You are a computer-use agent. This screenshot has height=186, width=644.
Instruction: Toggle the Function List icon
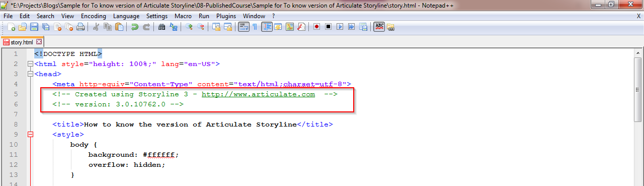(301, 27)
